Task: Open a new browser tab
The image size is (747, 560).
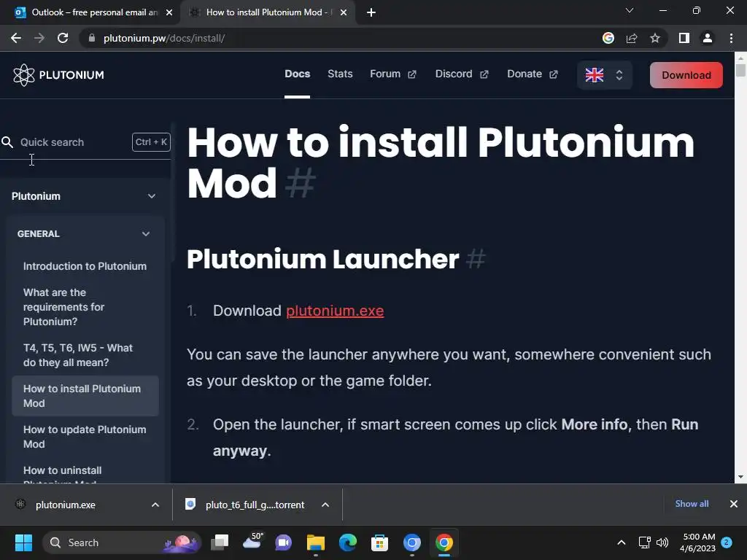Action: coord(371,12)
